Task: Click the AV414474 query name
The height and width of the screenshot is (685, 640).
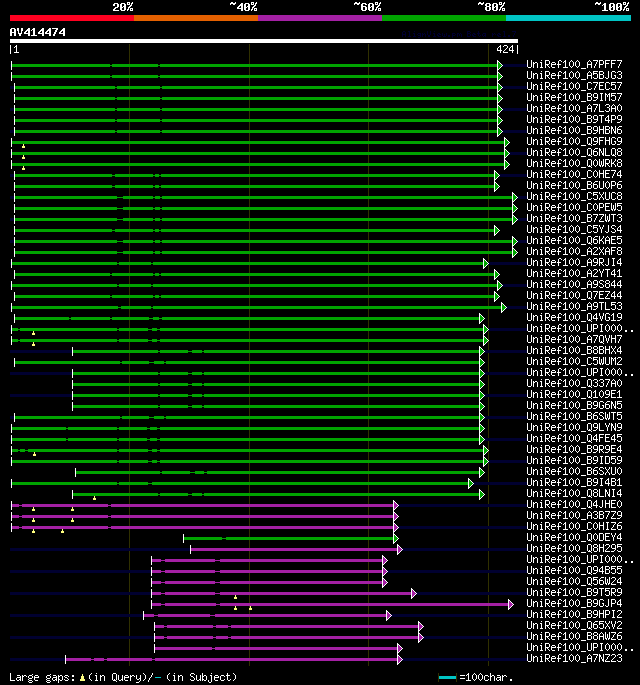Action: tap(38, 32)
